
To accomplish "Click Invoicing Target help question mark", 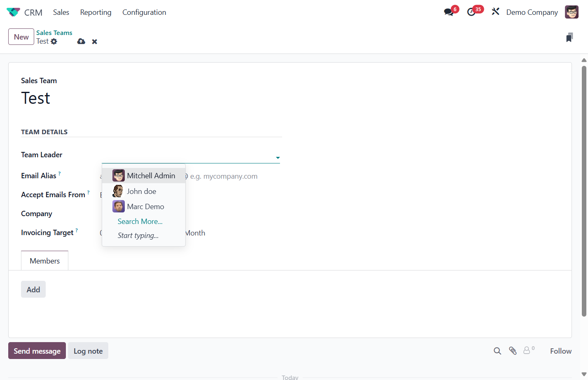I will click(77, 230).
